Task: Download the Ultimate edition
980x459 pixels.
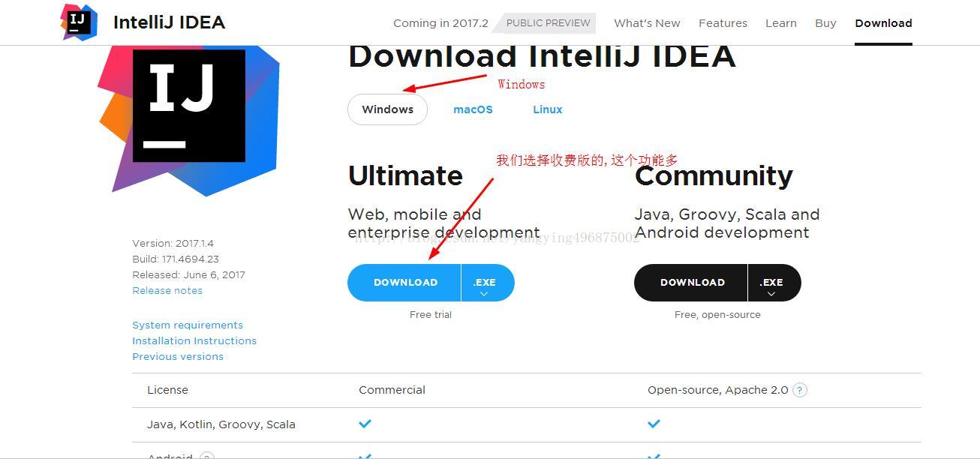Action: 404,283
